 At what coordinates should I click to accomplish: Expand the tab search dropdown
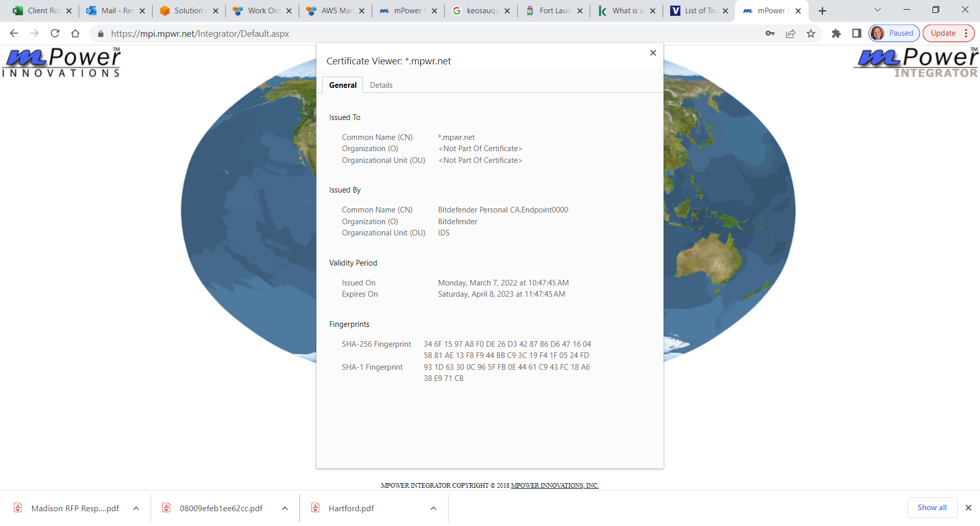877,10
